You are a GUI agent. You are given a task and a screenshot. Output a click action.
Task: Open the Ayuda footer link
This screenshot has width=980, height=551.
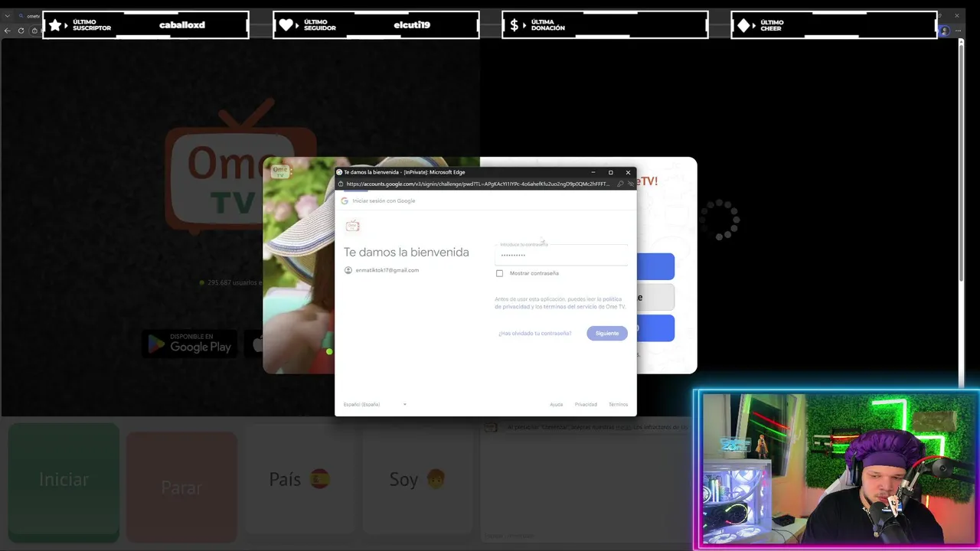pyautogui.click(x=556, y=404)
